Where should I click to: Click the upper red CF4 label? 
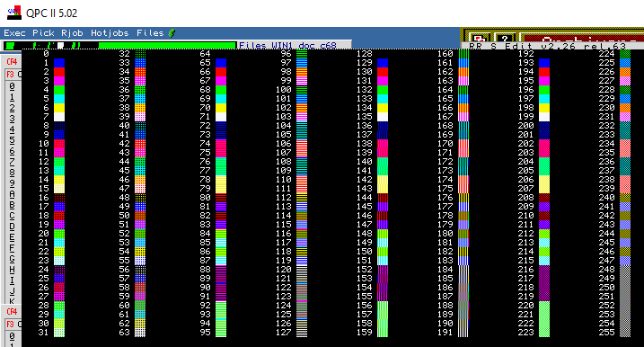pyautogui.click(x=12, y=62)
